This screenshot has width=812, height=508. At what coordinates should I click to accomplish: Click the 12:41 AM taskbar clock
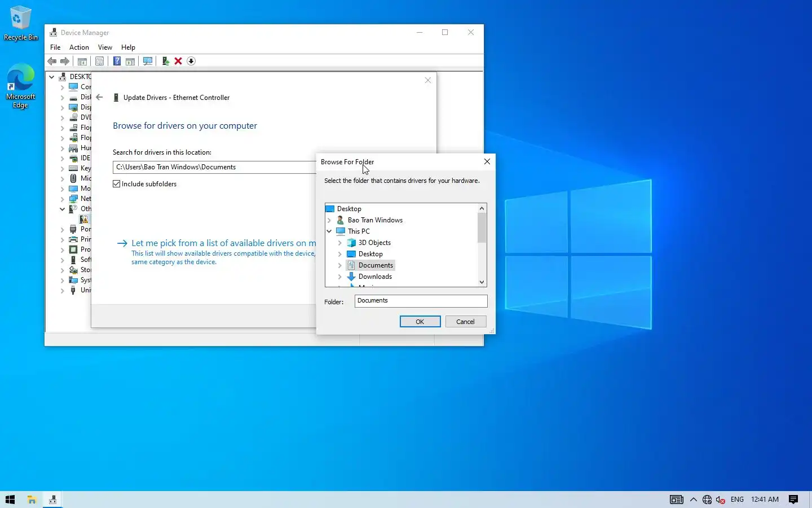[x=765, y=500]
